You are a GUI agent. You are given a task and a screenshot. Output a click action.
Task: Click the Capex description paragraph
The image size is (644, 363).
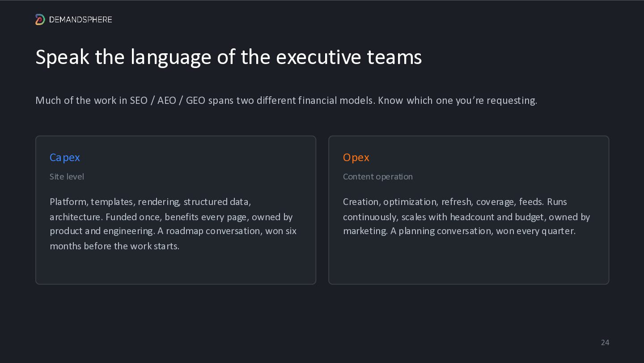click(x=173, y=224)
